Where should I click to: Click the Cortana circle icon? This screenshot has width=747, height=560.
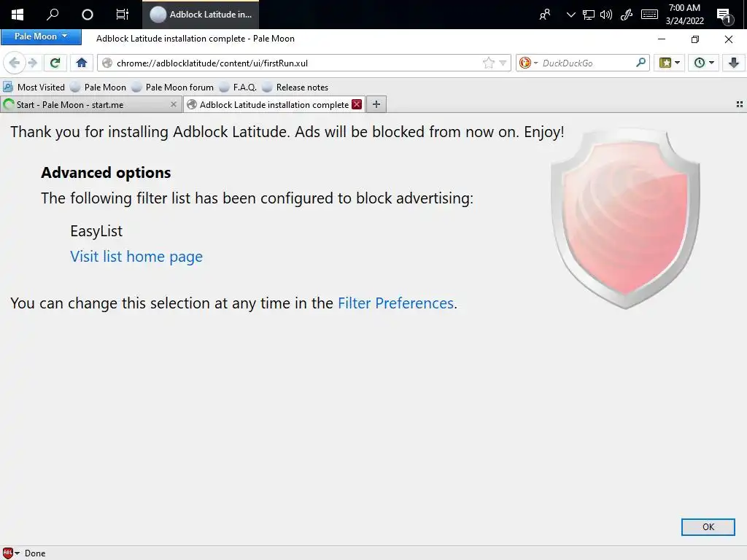tap(88, 15)
